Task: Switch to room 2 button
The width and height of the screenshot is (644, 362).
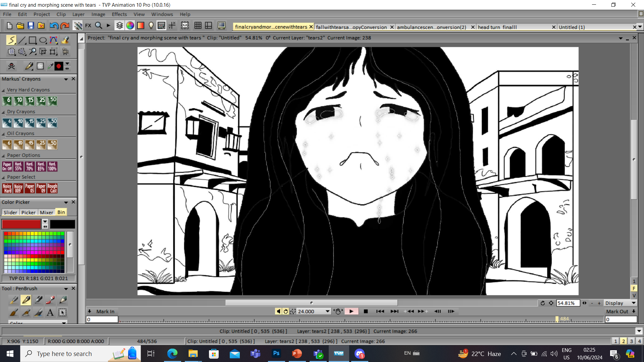Action: [624, 341]
